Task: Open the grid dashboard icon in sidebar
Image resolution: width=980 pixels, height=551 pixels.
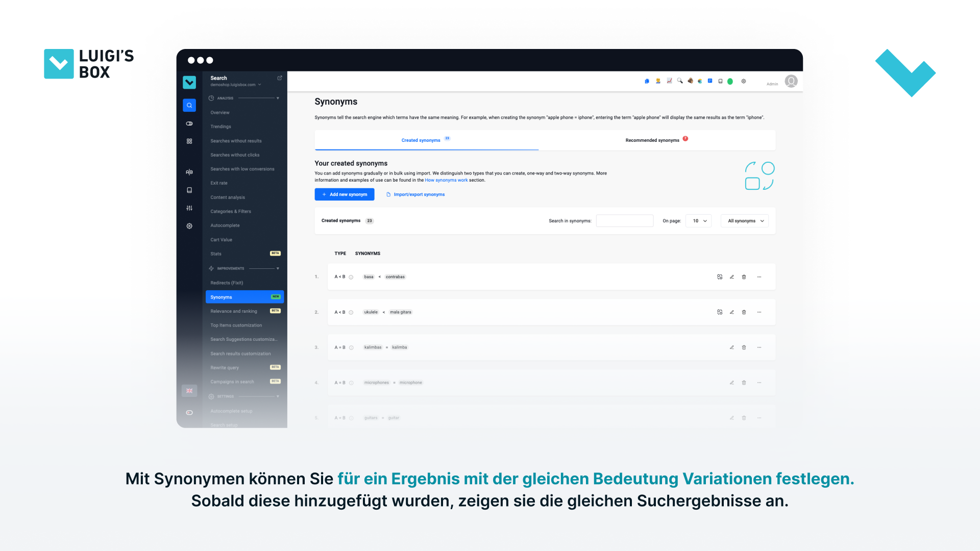Action: [189, 141]
